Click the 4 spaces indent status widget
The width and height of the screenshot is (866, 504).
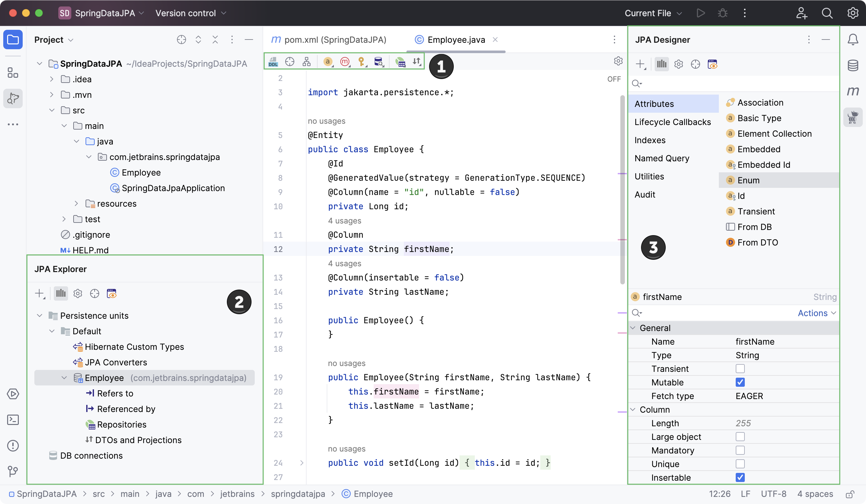tap(815, 494)
